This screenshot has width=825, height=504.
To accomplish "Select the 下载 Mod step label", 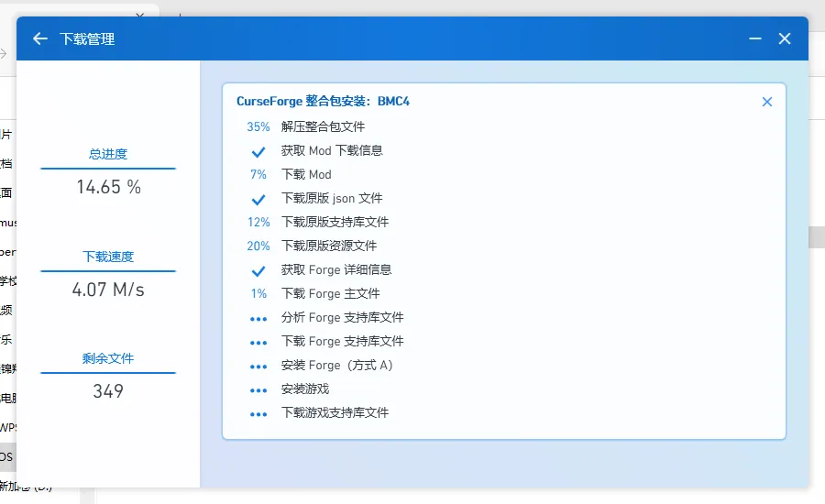I will click(306, 174).
